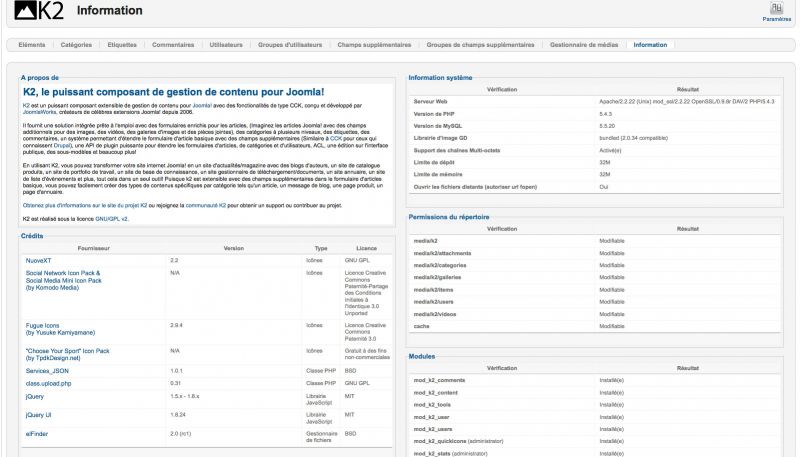Click the mod_k2_content module row

(594, 393)
